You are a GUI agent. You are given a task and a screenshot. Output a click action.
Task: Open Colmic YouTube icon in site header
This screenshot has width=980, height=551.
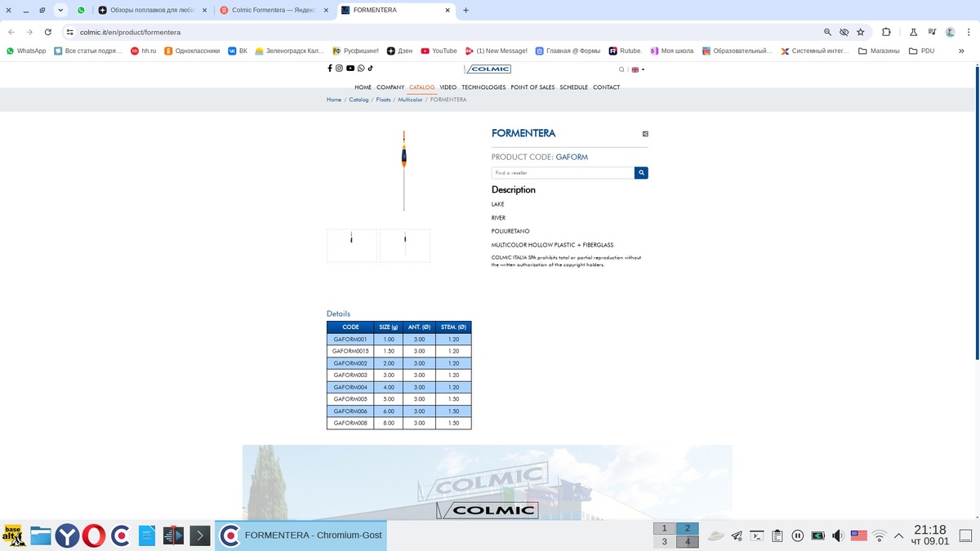pos(350,69)
